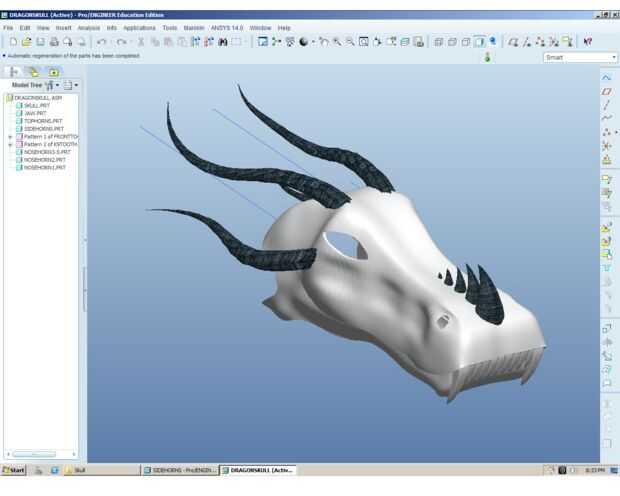The height and width of the screenshot is (496, 620).
Task: Open the Tools menu
Action: [x=170, y=28]
